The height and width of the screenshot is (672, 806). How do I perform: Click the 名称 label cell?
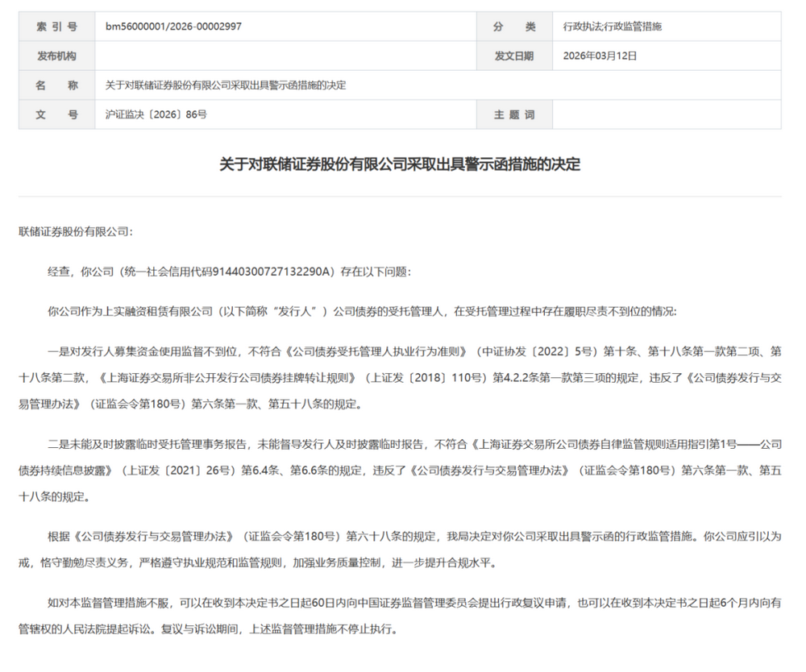56,85
